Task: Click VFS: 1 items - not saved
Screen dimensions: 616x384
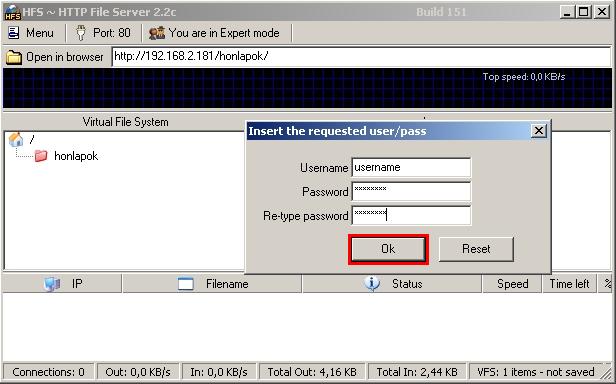Action: 535,372
